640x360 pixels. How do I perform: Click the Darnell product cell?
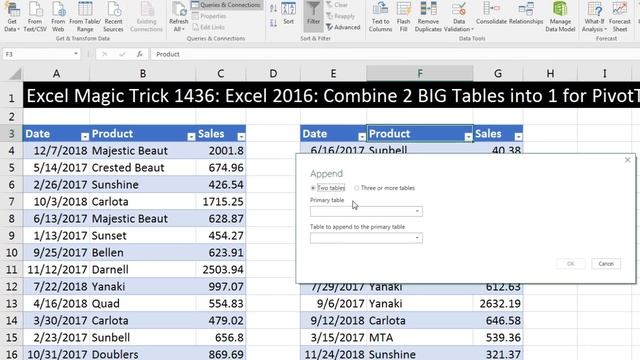tap(142, 270)
